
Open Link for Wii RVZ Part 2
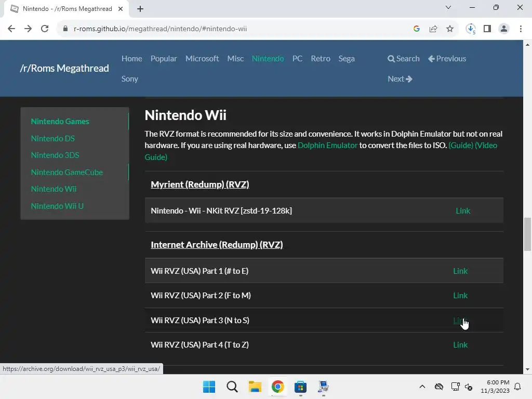tap(460, 295)
